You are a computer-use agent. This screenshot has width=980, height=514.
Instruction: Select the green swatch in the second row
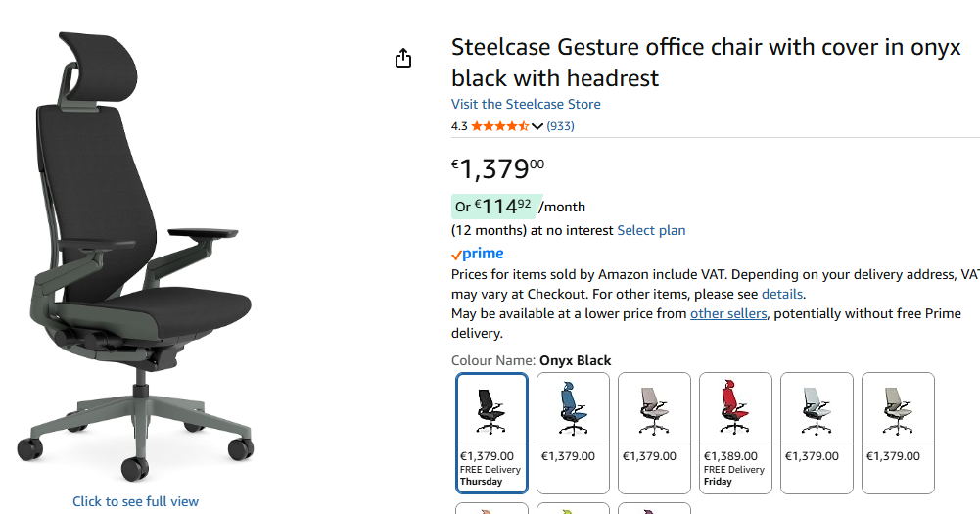(x=573, y=509)
